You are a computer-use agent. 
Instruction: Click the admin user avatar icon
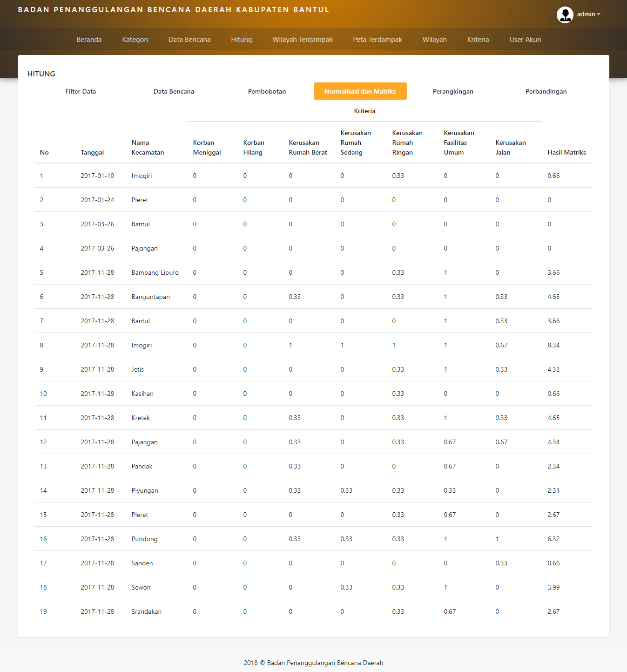pos(565,15)
